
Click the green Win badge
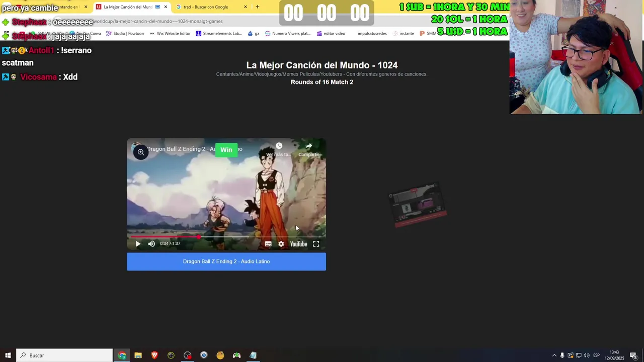[226, 150]
